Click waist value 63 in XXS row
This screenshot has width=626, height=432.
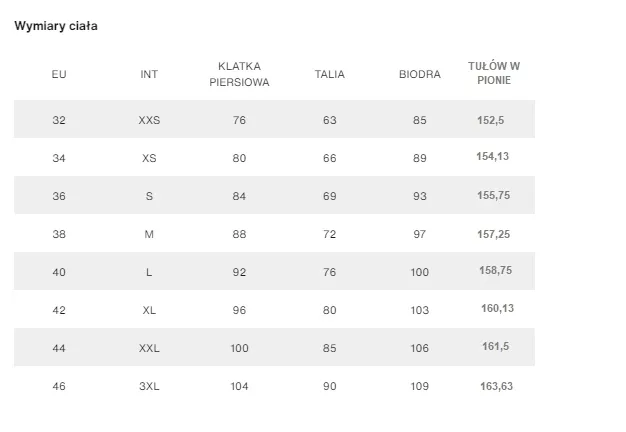(x=330, y=120)
